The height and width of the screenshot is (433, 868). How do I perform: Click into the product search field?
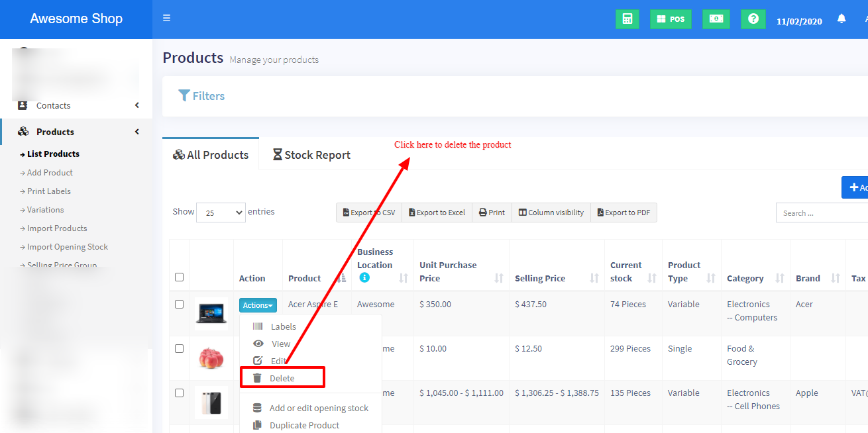(x=822, y=213)
